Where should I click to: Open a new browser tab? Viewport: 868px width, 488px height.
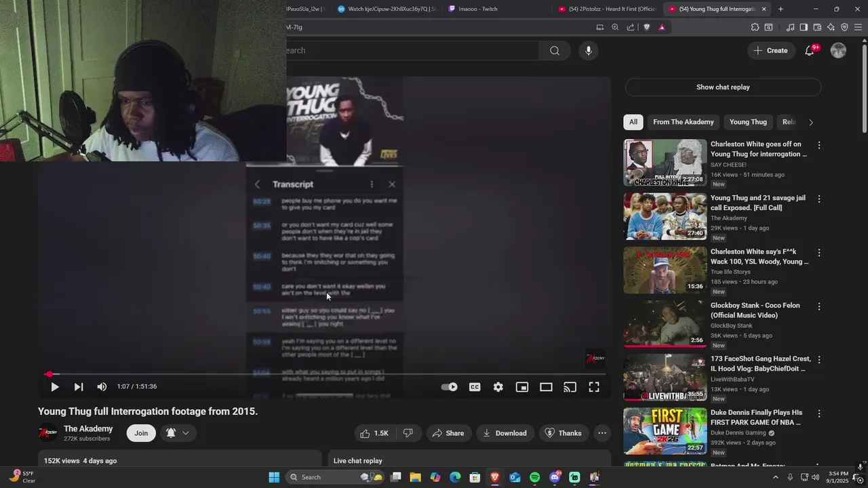pos(781,9)
